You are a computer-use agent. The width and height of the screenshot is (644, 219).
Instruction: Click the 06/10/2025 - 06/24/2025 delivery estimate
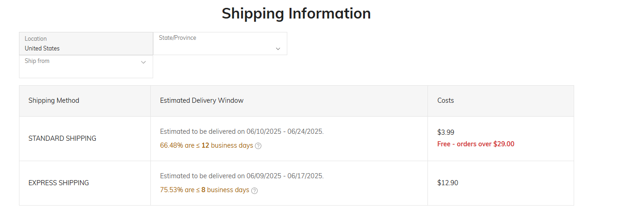pos(242,131)
